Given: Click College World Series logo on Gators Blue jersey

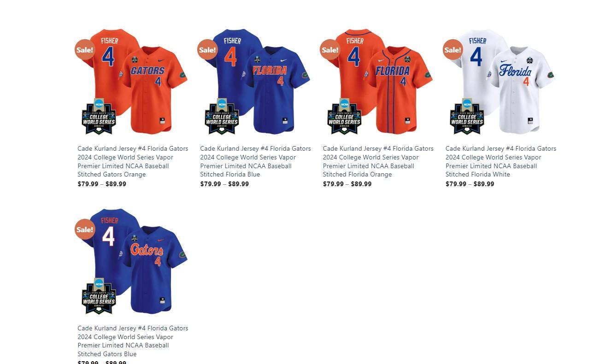Looking at the screenshot, I should click(99, 296).
